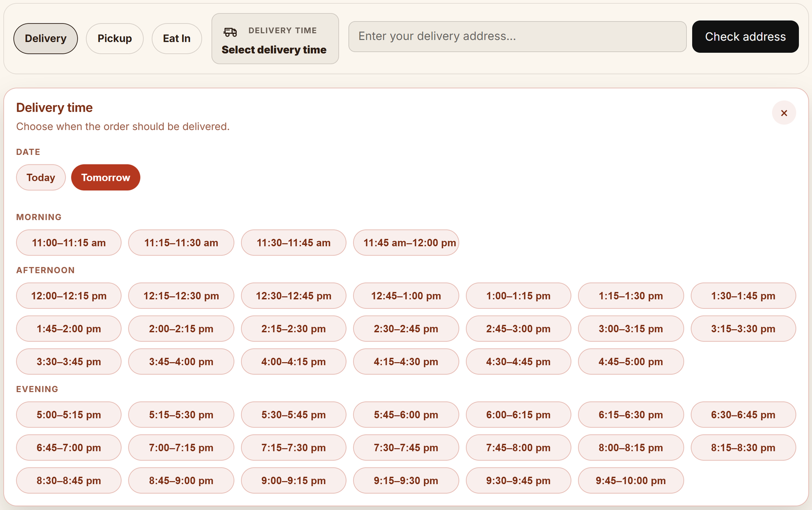The height and width of the screenshot is (510, 812).
Task: Choose the 1:45–2:00 pm slot
Action: click(x=69, y=329)
